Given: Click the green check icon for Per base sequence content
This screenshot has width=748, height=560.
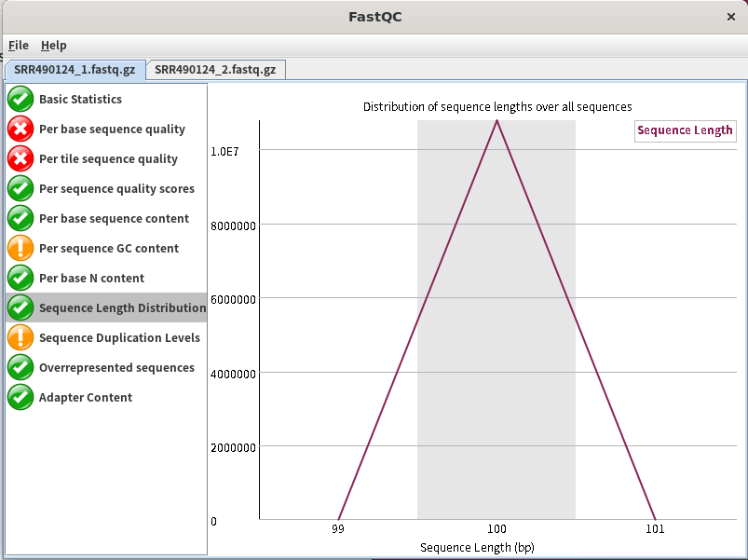Looking at the screenshot, I should (x=20, y=218).
